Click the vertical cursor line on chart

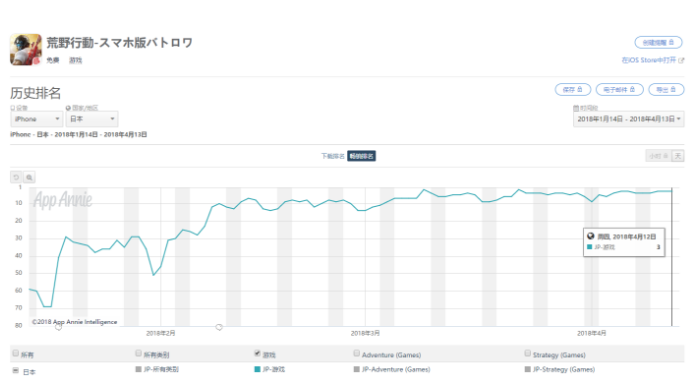click(x=671, y=257)
